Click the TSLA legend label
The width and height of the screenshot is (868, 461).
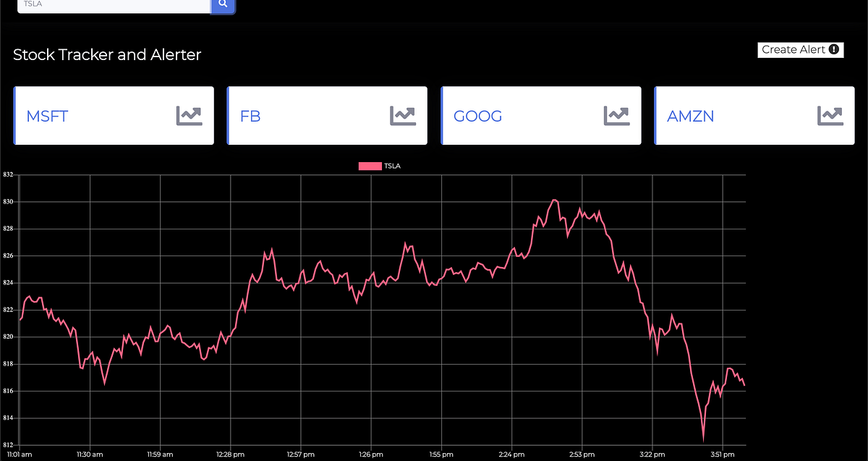click(392, 166)
